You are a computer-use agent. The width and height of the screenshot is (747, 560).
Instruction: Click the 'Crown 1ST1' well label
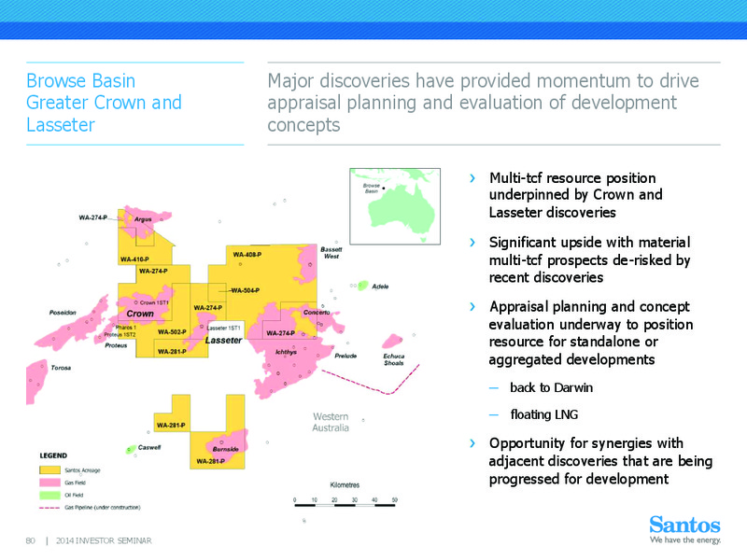pos(154,302)
